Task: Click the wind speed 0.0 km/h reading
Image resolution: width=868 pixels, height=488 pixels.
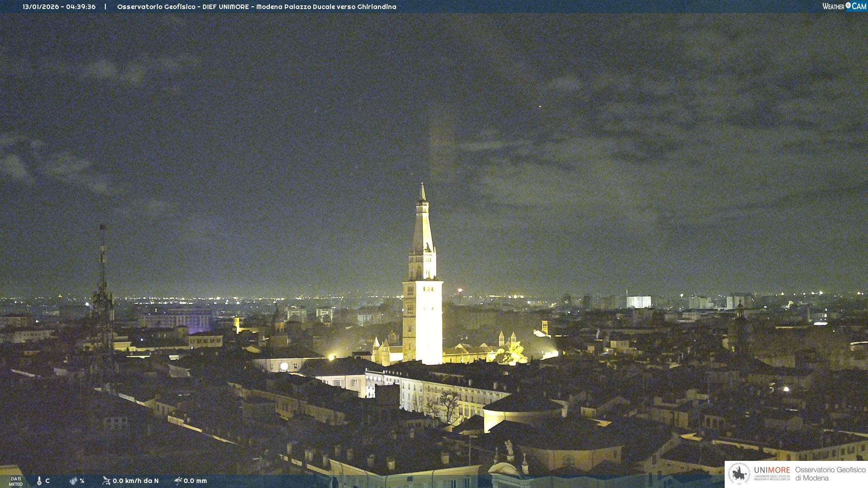Action: click(135, 481)
